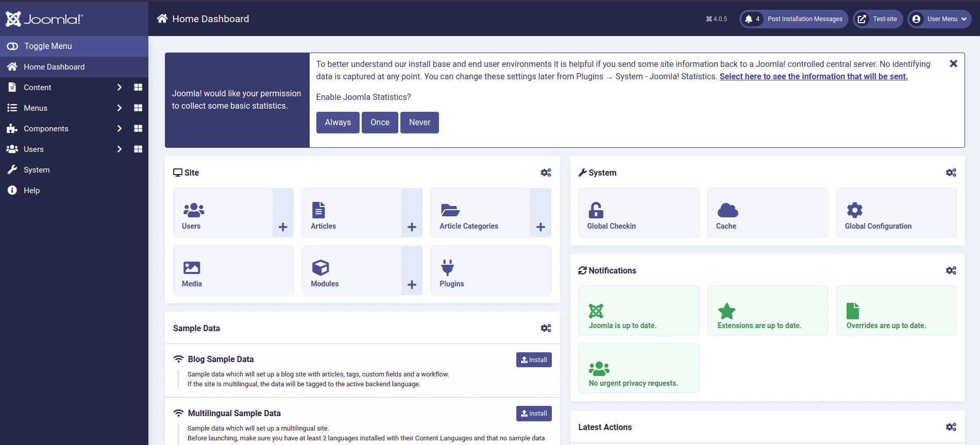The image size is (980, 445).
Task: Install the Blog Sample Data
Action: (x=534, y=360)
